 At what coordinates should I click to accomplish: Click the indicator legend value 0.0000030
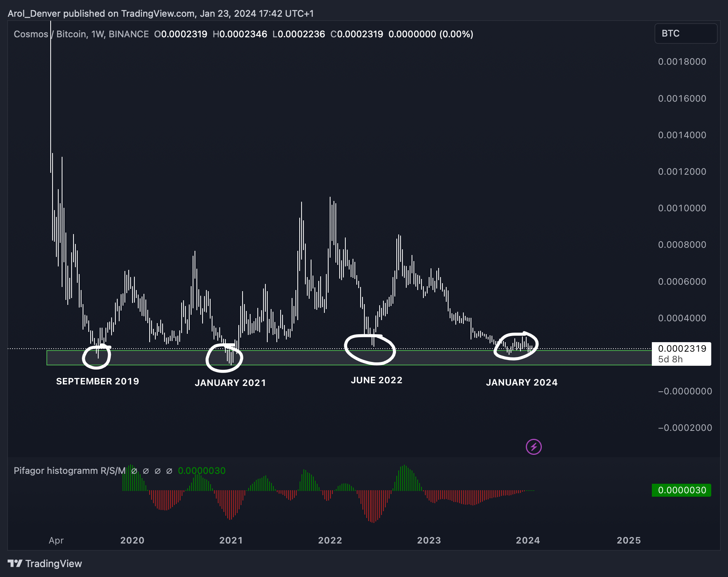202,471
